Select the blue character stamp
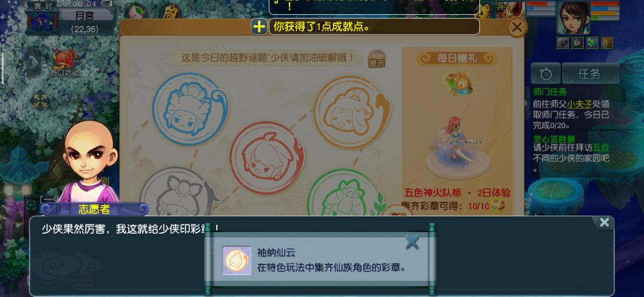Image resolution: width=644 pixels, height=297 pixels. (x=190, y=109)
